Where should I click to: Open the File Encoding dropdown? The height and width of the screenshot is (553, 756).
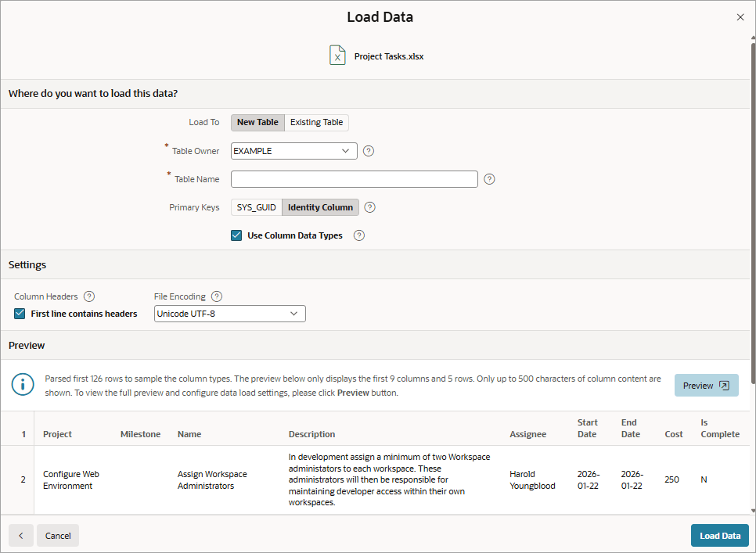pos(230,314)
